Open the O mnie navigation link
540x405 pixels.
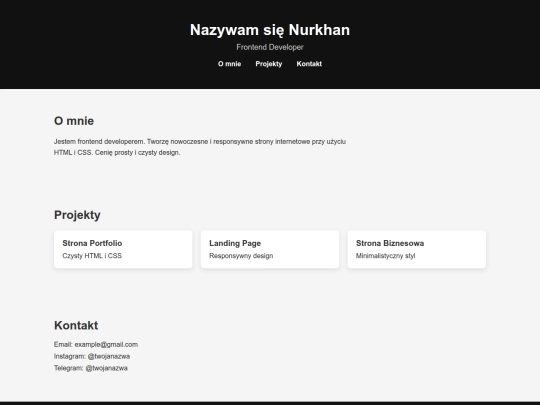(229, 64)
